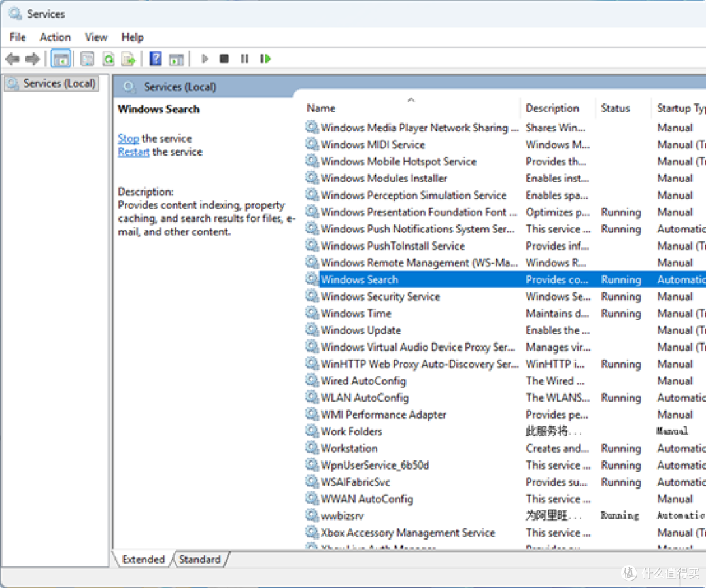The image size is (706, 588).
Task: Click gear icon of Workstation row
Action: point(312,448)
